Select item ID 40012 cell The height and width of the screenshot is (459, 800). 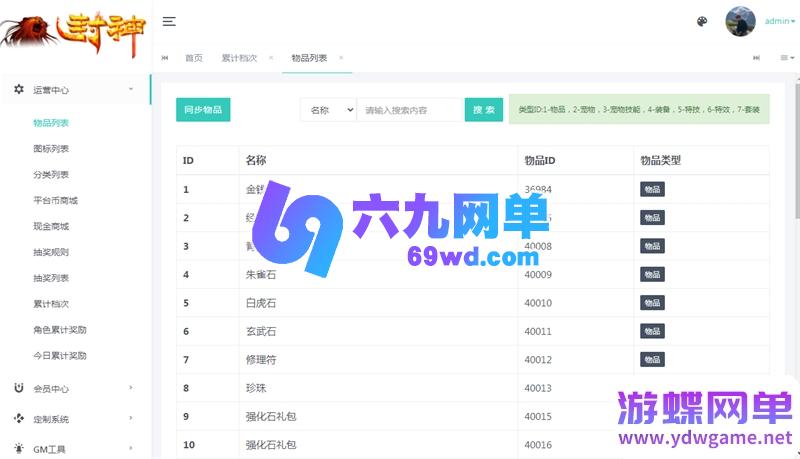(x=576, y=360)
